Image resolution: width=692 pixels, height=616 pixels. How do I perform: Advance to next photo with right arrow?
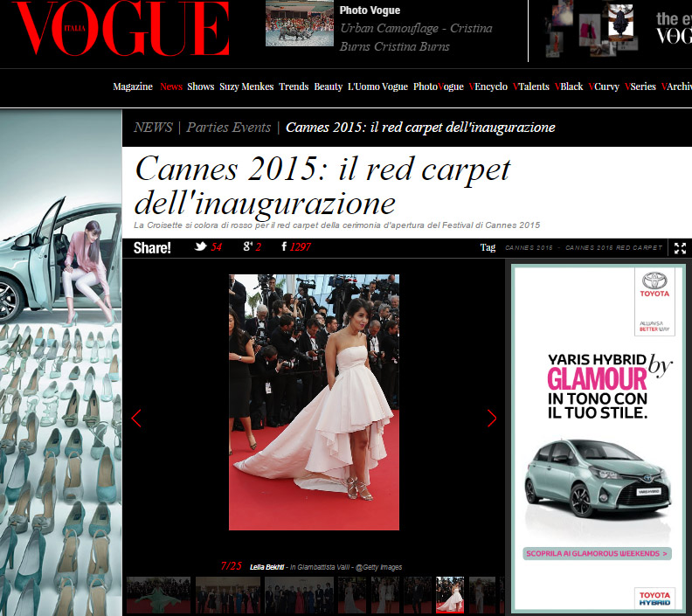tap(491, 419)
